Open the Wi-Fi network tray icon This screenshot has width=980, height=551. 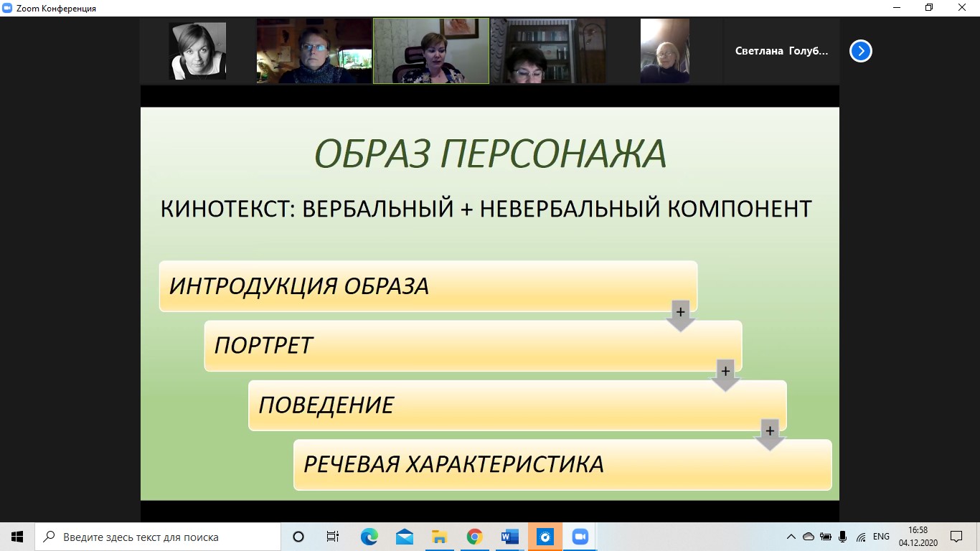click(x=861, y=537)
